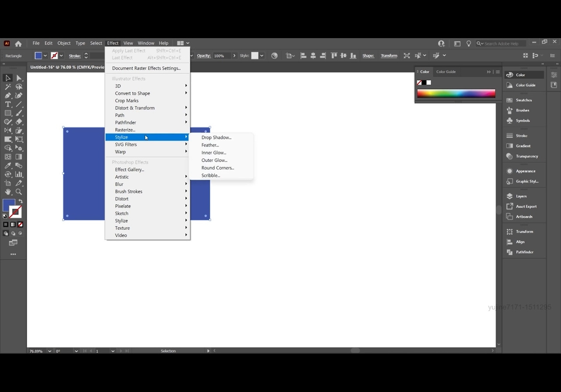
Task: Open the Symbols panel from the dock
Action: tap(523, 121)
